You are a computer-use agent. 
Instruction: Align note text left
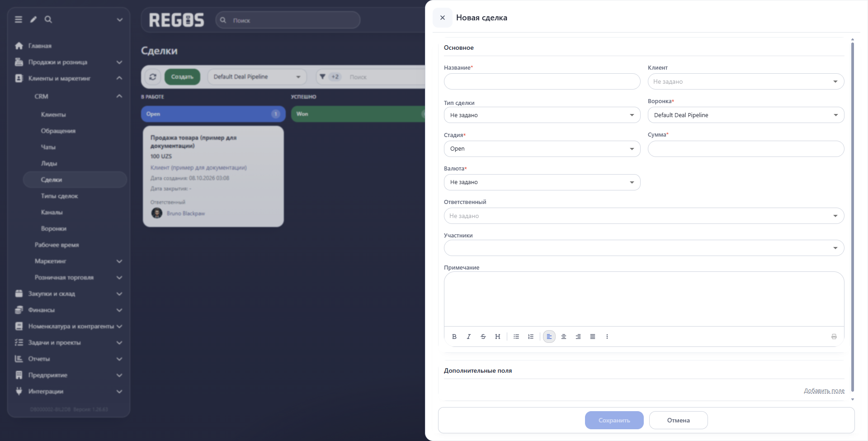click(x=549, y=337)
